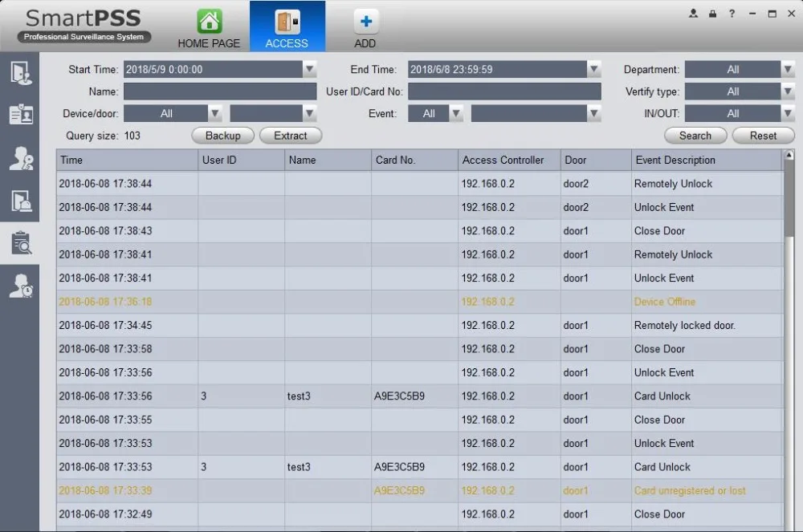Sort by the Time column header
Screen dimensions: 803x532
[127, 160]
